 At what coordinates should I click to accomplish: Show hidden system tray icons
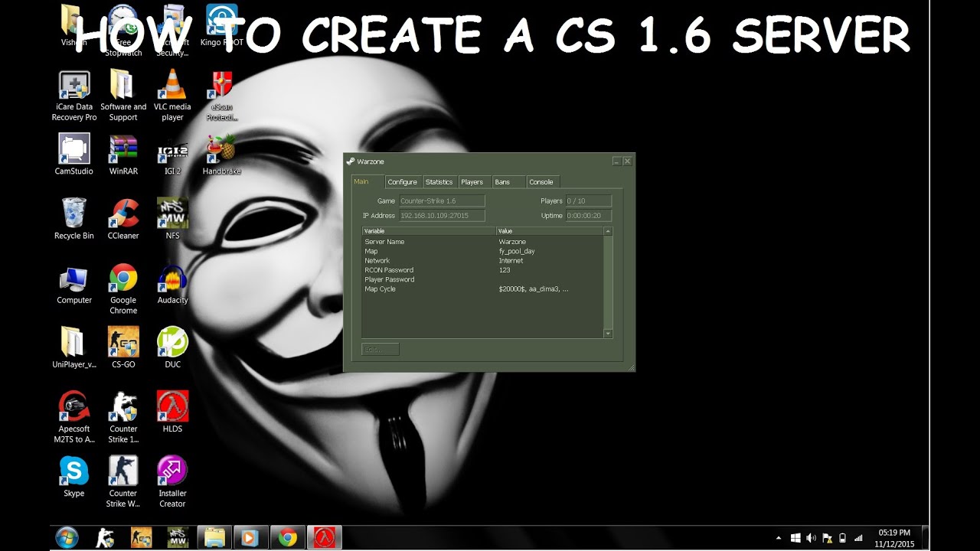click(x=779, y=538)
